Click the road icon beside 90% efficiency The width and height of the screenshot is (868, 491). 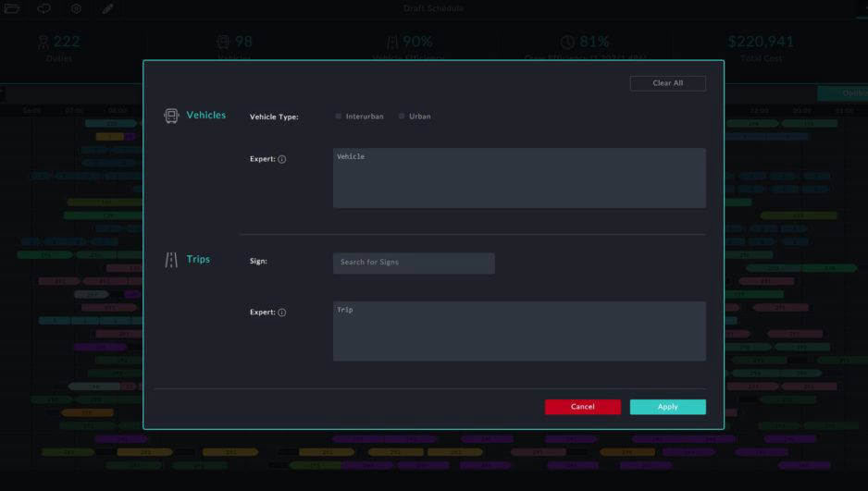[x=391, y=42]
